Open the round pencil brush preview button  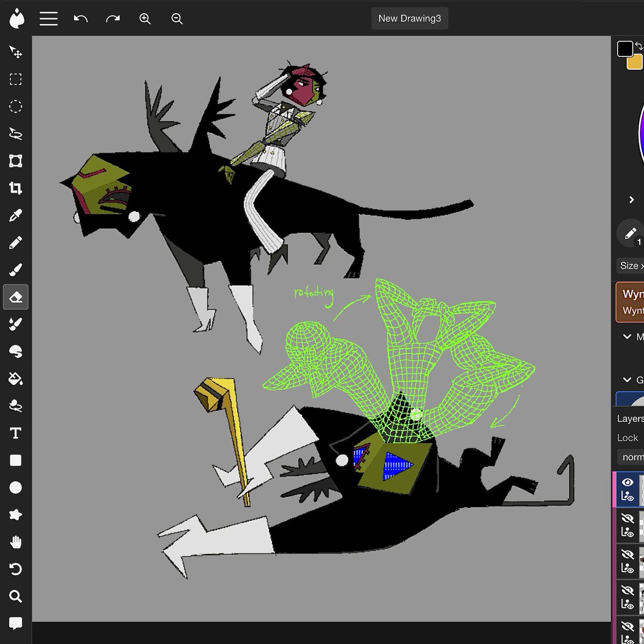tap(630, 233)
